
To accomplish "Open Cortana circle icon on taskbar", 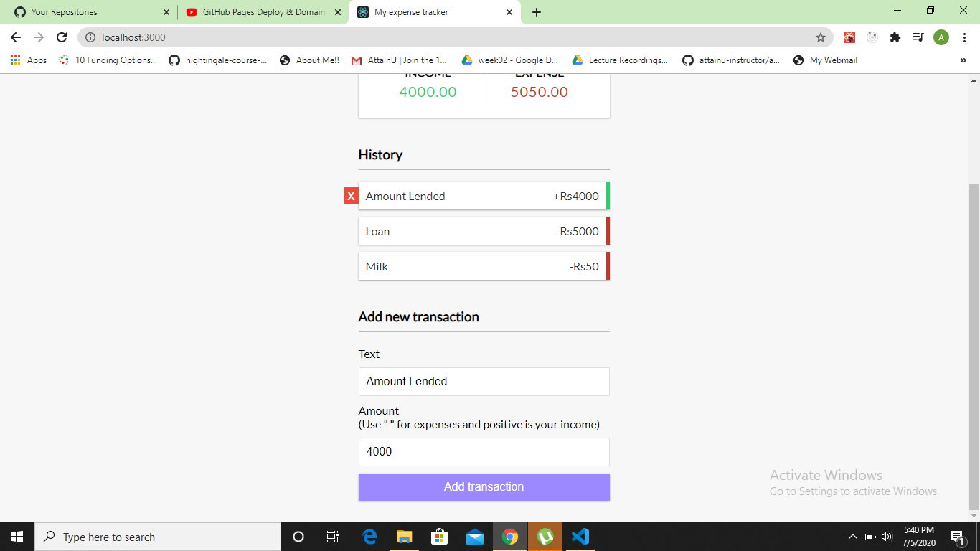I will 298,537.
